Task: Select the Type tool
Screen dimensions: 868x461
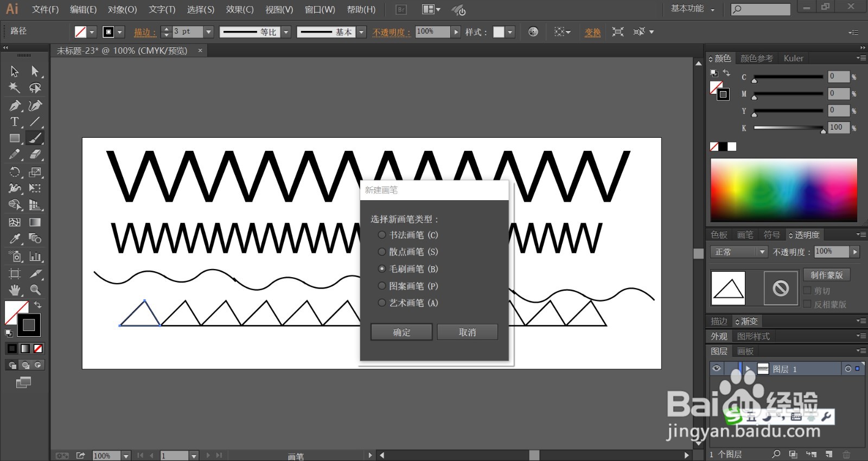Action: (15, 121)
